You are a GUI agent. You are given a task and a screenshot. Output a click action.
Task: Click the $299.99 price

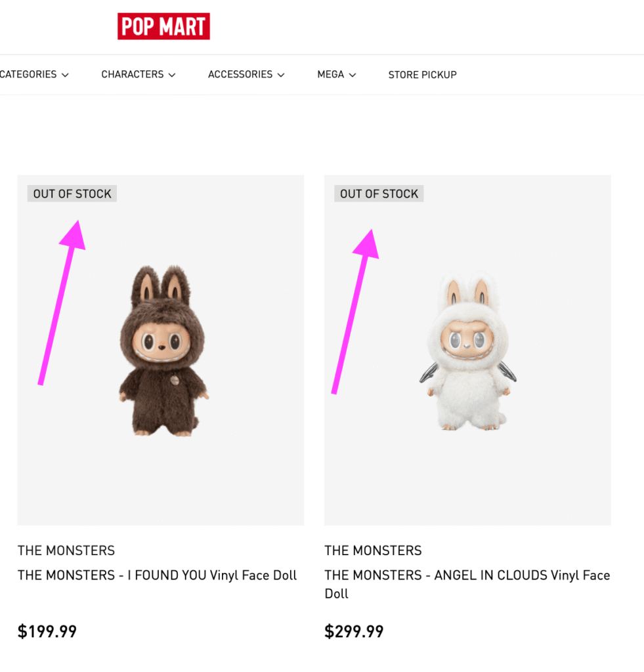pos(354,631)
